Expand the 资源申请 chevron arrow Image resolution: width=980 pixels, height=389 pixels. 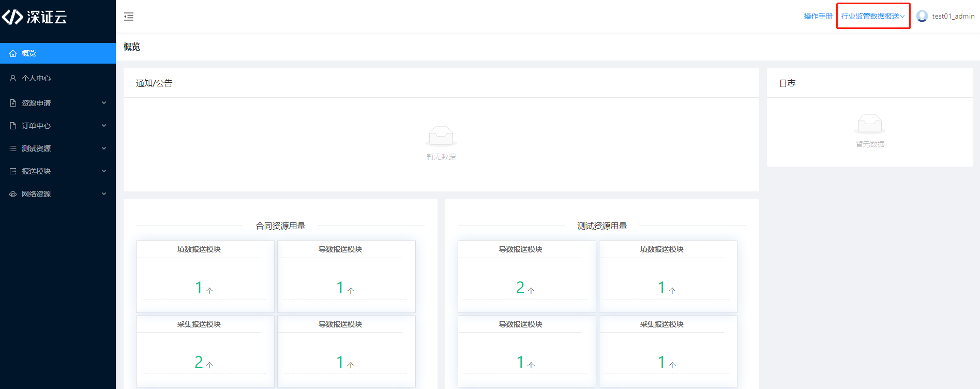pyautogui.click(x=104, y=103)
